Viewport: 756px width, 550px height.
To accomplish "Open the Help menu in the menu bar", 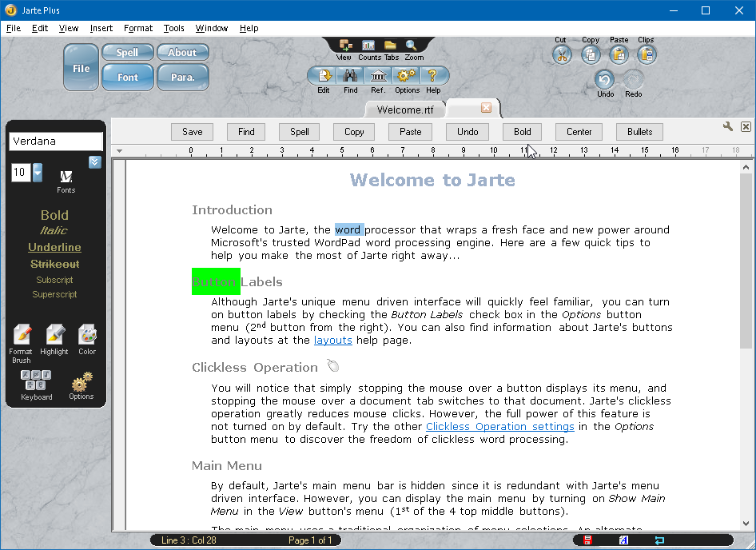I will click(249, 28).
